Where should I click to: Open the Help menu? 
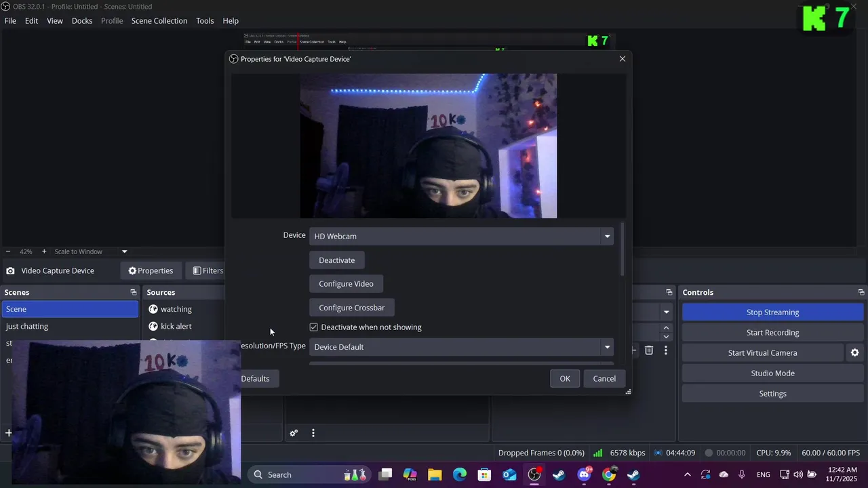click(231, 21)
